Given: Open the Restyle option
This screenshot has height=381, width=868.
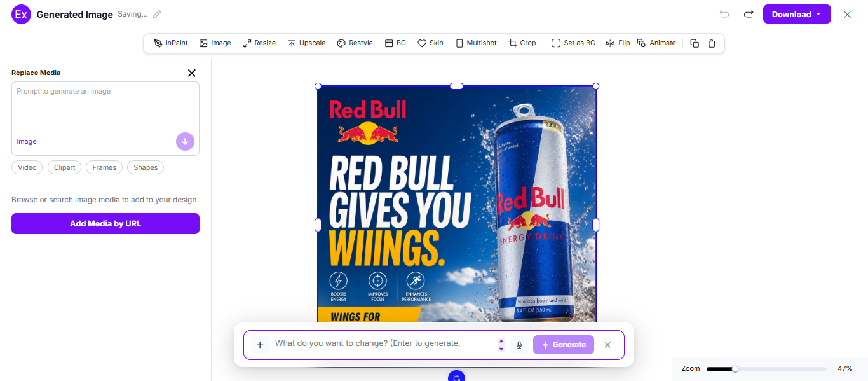Looking at the screenshot, I should point(355,43).
